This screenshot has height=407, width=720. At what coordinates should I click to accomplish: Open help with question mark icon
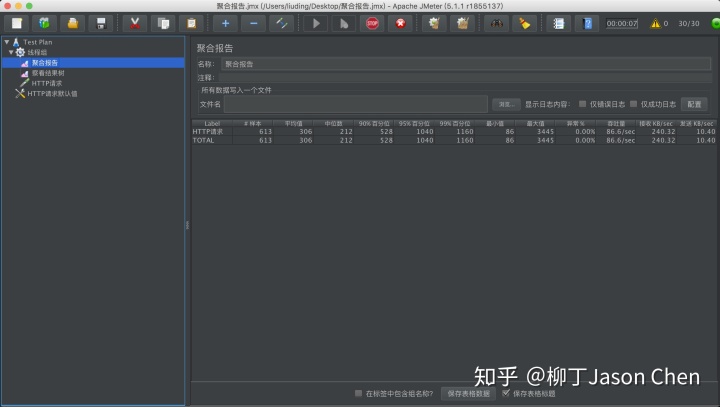pyautogui.click(x=587, y=23)
